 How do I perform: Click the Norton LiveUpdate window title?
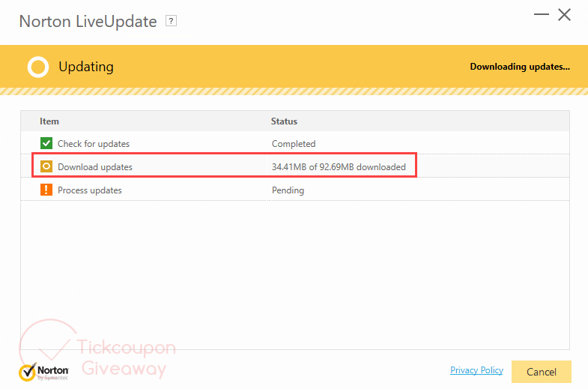88,22
